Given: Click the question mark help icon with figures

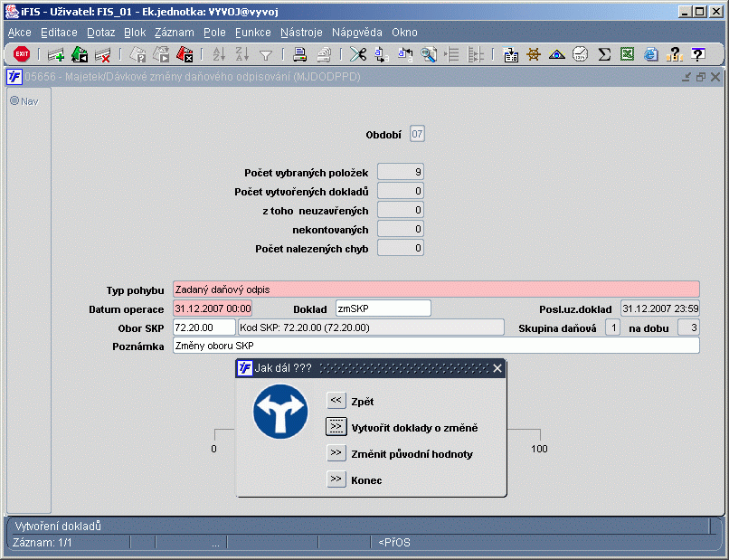Looking at the screenshot, I should point(674,55).
